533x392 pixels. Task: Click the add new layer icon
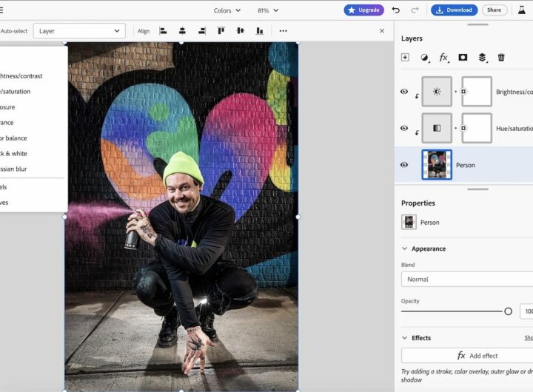click(x=405, y=57)
